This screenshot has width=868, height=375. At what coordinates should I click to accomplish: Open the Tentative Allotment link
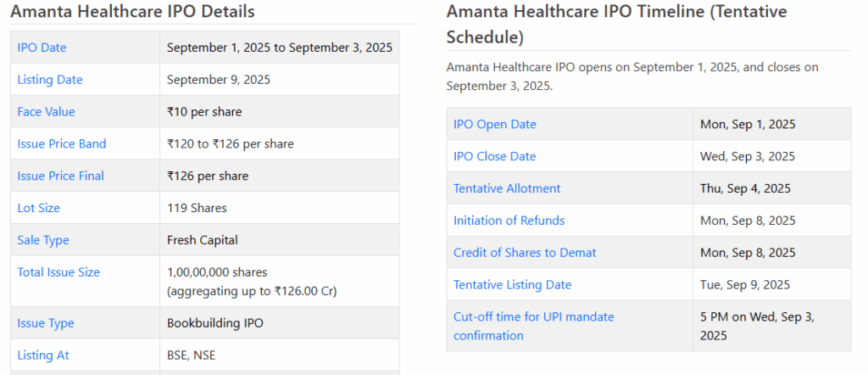coord(507,188)
